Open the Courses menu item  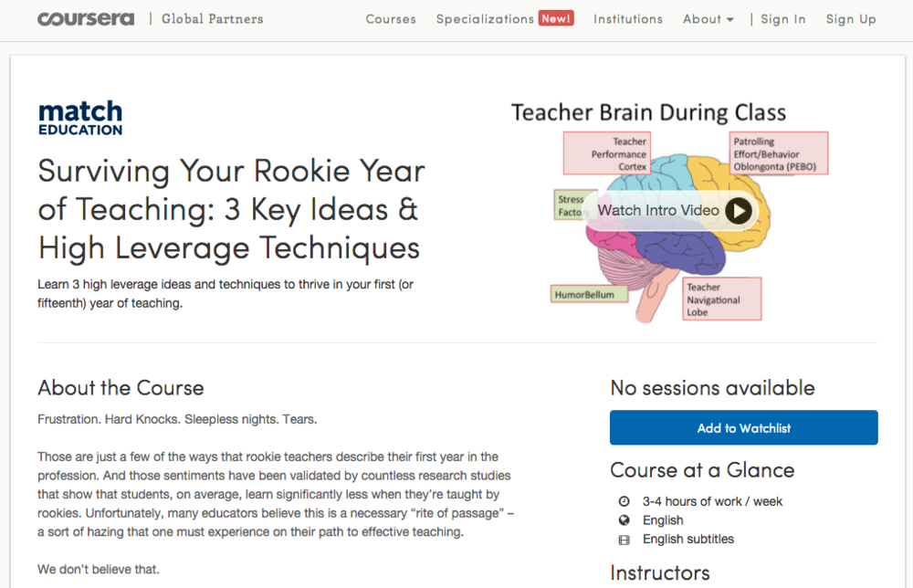391,19
